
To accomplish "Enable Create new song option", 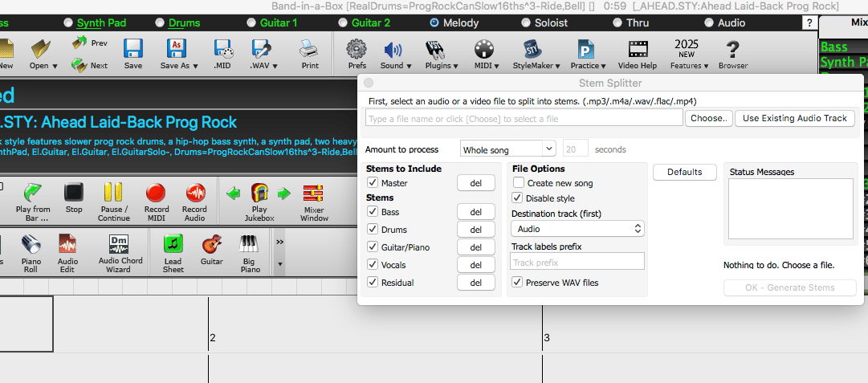I will click(x=518, y=182).
